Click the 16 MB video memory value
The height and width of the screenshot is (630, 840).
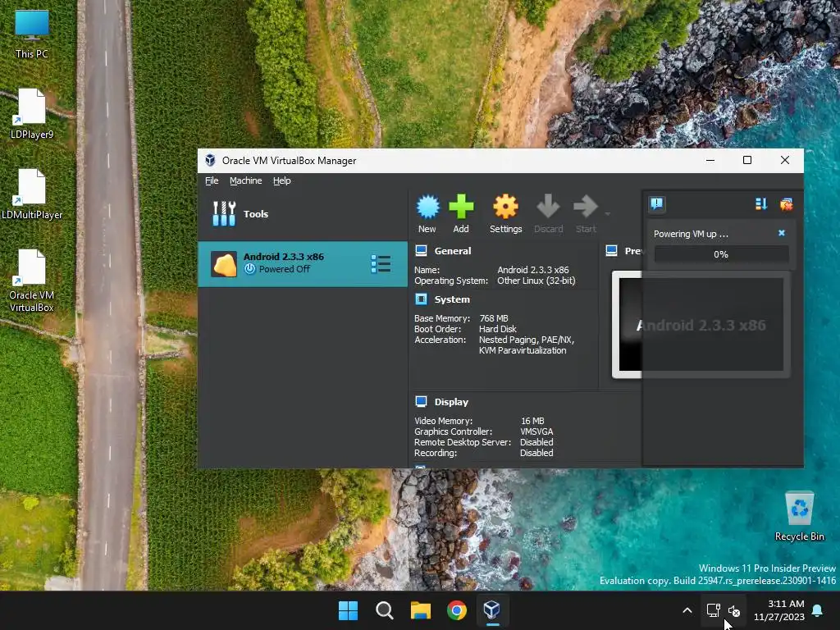click(x=532, y=421)
